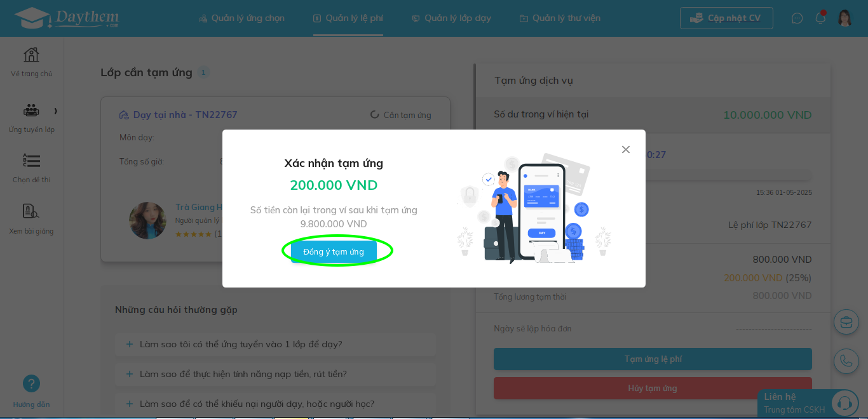Expand FAQ about applying to a class
This screenshot has width=868, height=419.
pyautogui.click(x=276, y=344)
